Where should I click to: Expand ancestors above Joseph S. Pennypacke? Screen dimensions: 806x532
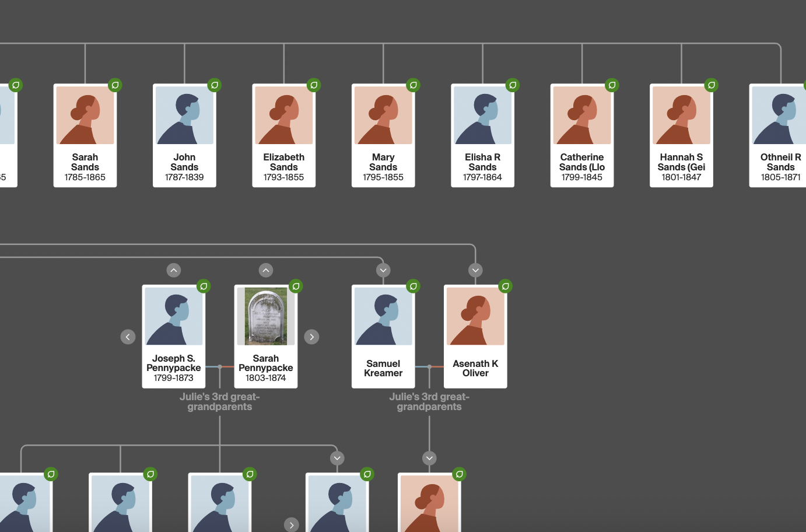(174, 270)
